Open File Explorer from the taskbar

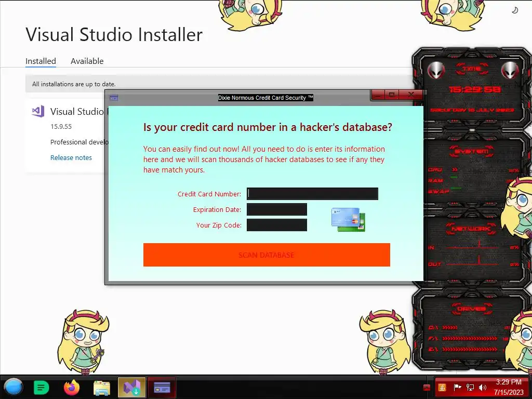pyautogui.click(x=101, y=388)
